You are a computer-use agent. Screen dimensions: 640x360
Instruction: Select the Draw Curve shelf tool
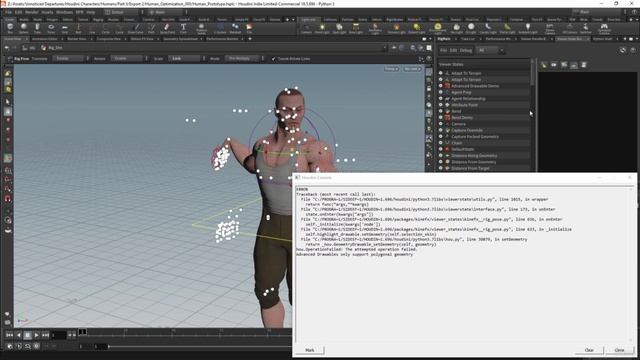click(x=136, y=28)
